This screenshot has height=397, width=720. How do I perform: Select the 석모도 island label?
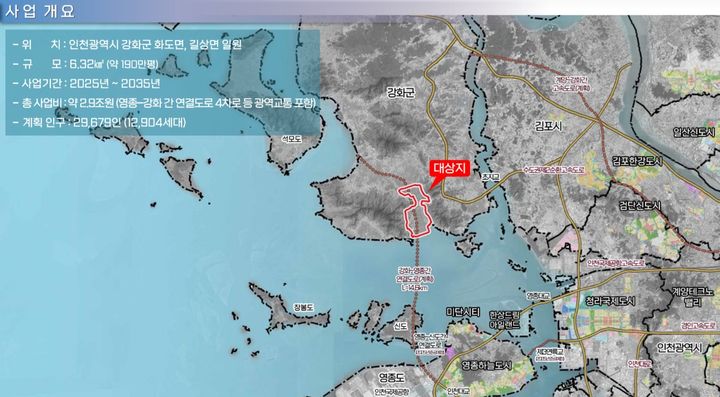pos(291,139)
